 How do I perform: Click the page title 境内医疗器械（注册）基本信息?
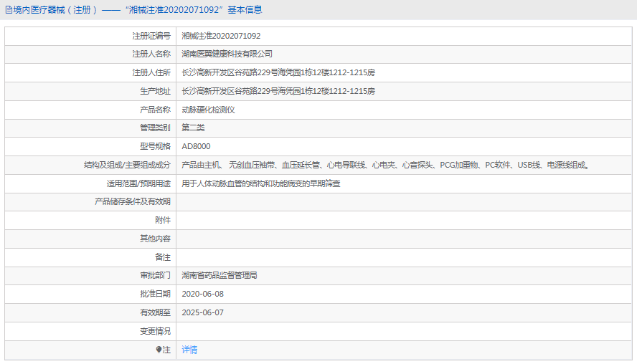point(137,10)
